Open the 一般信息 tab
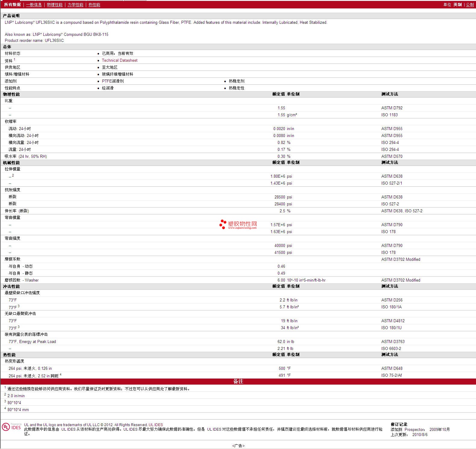 pyautogui.click(x=34, y=5)
